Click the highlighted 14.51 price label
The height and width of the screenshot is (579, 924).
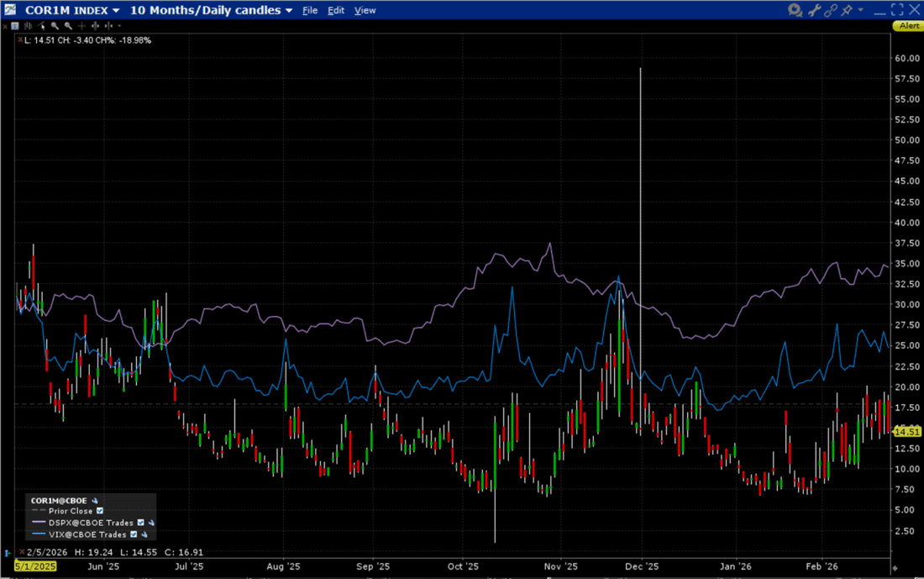pos(906,431)
